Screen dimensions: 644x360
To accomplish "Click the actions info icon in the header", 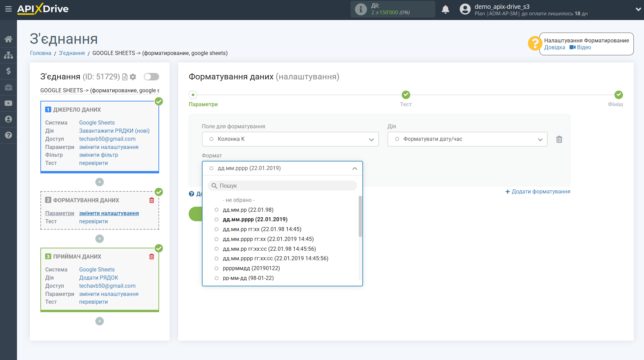I will coord(361,9).
